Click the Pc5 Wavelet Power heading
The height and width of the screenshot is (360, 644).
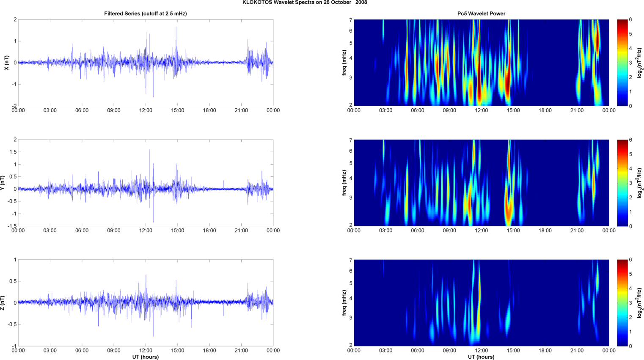tap(481, 14)
